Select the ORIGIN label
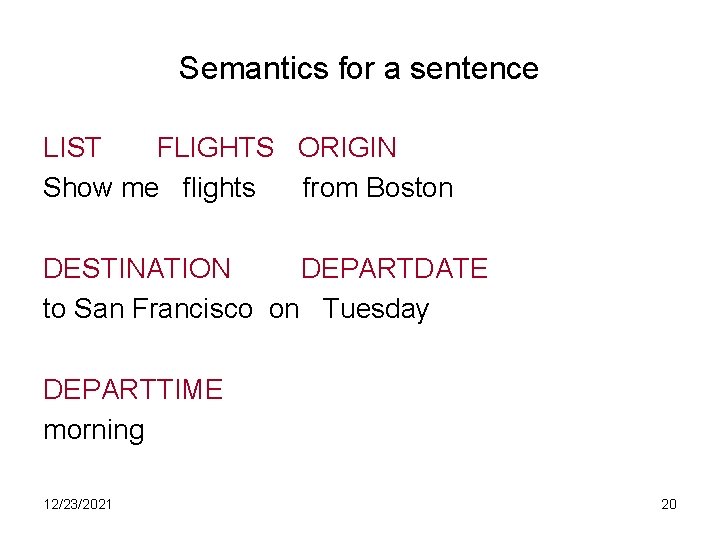 pos(347,148)
